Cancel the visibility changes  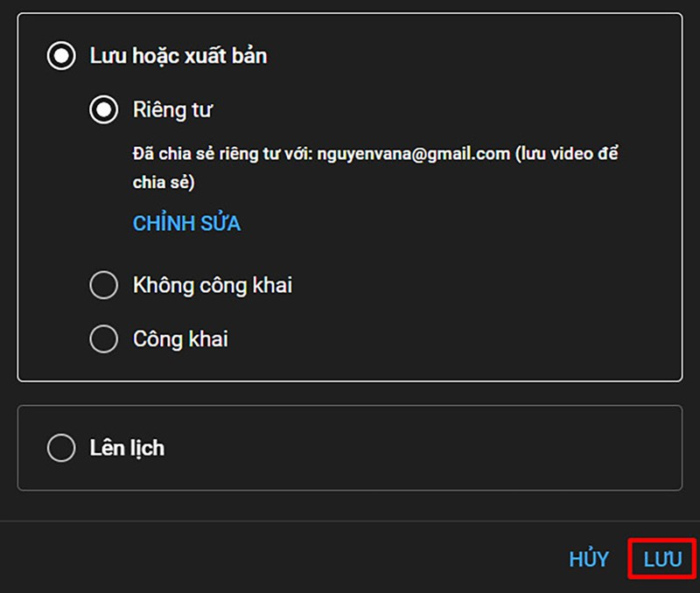click(590, 558)
